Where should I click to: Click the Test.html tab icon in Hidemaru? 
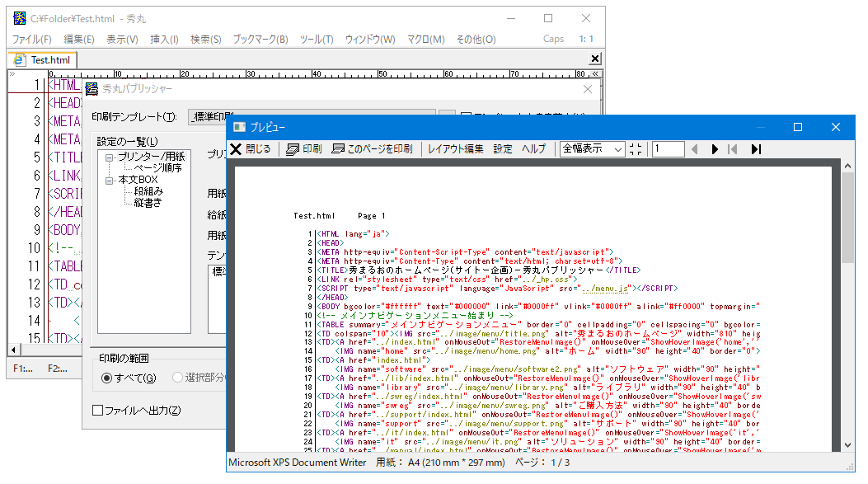pyautogui.click(x=20, y=60)
